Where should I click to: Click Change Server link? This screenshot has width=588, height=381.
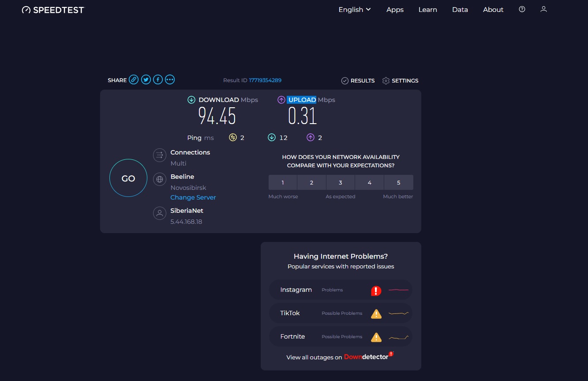point(193,197)
